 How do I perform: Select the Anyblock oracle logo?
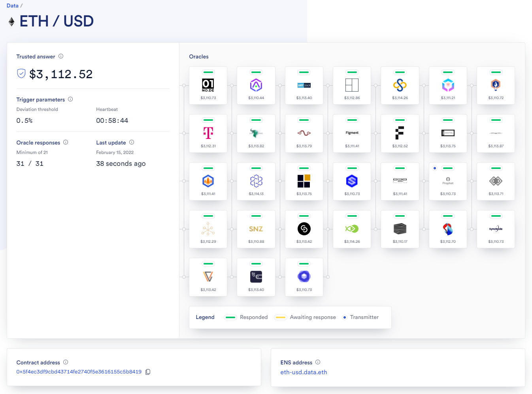(304, 85)
